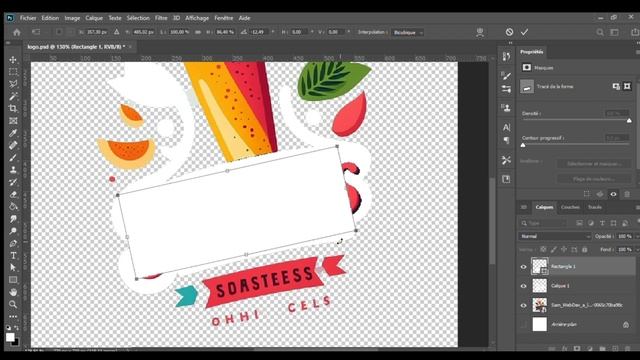
Task: Open the Normal blend mode dropdown
Action: tap(555, 236)
